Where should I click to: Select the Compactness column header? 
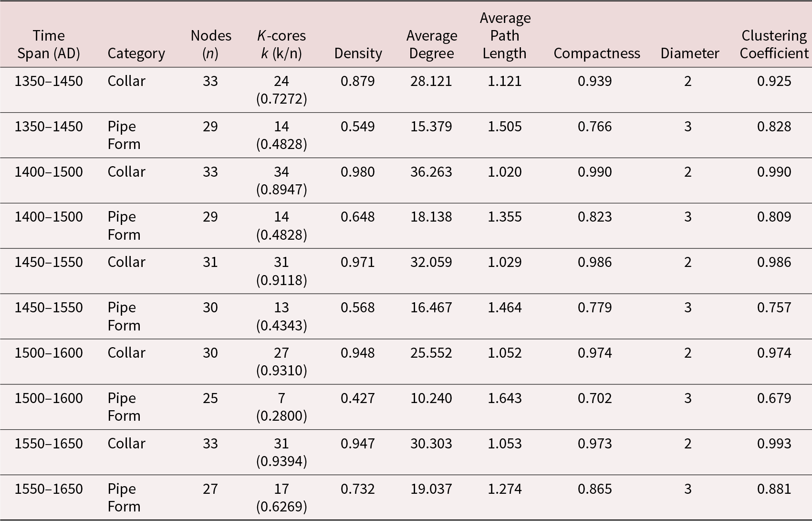(x=596, y=53)
